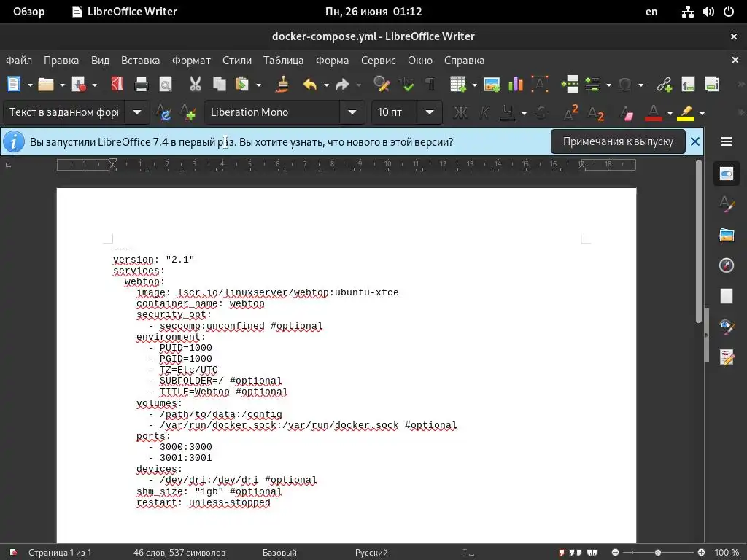Screen dimensions: 747x560
Task: Click the zoom slider in status bar
Action: click(658, 553)
